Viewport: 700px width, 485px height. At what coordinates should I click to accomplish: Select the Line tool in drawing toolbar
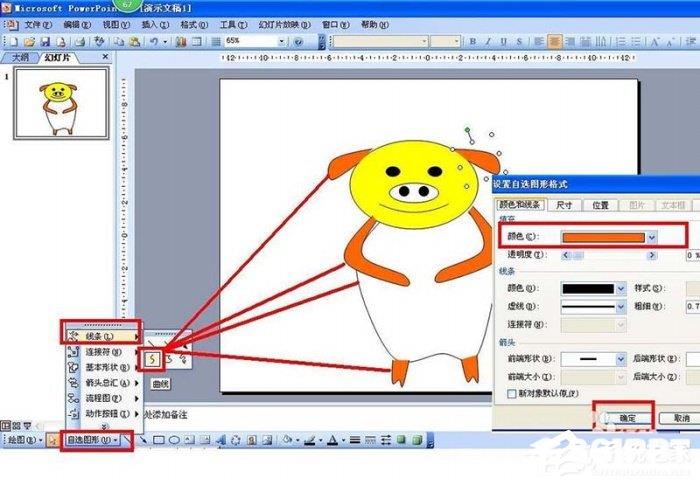pyautogui.click(x=127, y=440)
